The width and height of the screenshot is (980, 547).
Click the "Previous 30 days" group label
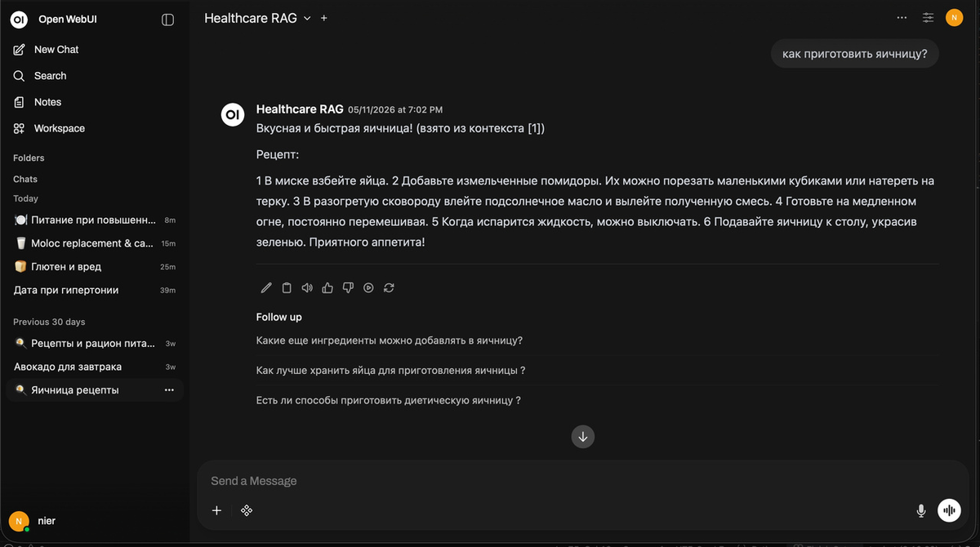[x=49, y=322]
